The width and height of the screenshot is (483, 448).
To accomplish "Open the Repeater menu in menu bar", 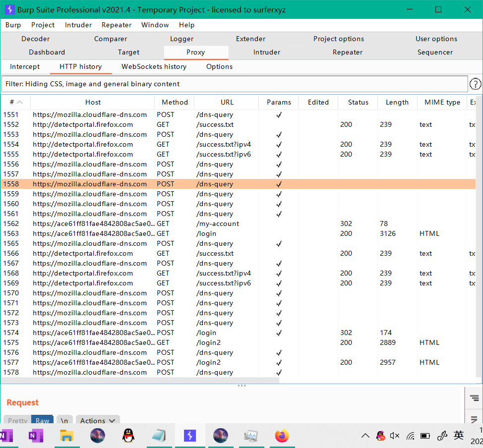I will (x=117, y=25).
